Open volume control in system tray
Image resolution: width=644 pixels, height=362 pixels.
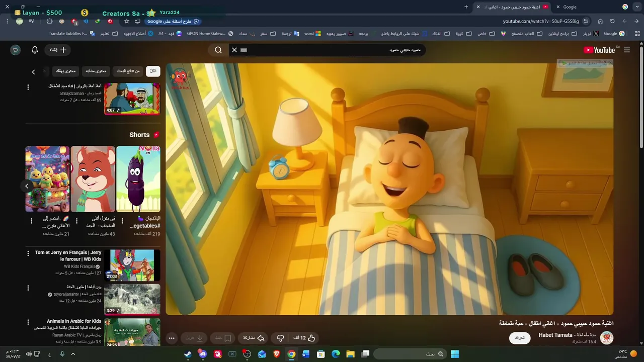(29, 354)
